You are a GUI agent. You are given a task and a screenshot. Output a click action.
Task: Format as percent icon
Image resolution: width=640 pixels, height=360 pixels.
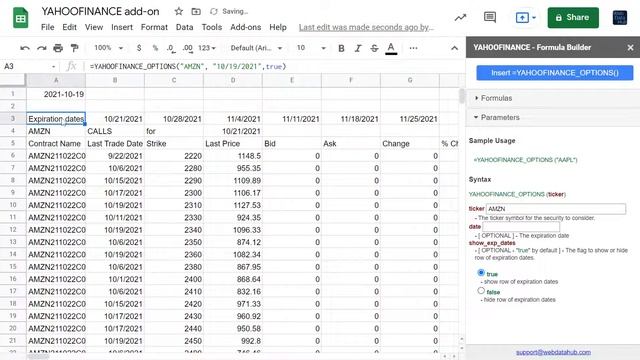[x=155, y=48]
